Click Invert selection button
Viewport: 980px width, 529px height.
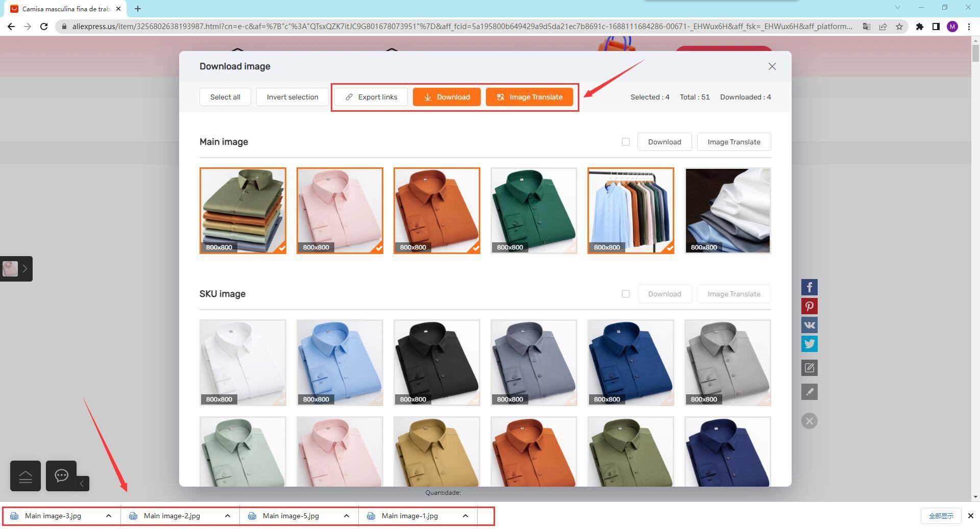pos(292,97)
